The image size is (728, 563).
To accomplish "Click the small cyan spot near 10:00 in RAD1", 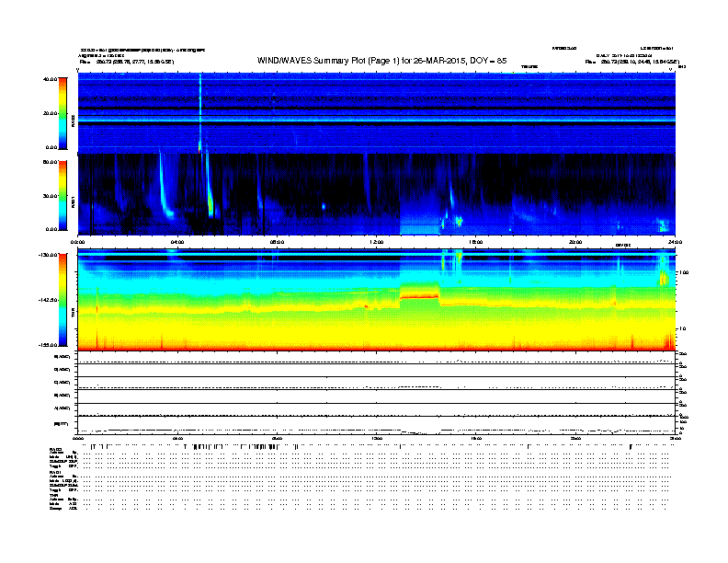I will tap(324, 206).
